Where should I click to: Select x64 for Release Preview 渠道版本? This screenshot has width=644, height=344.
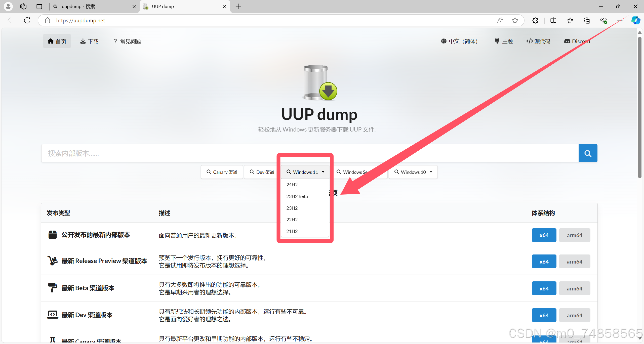544,262
